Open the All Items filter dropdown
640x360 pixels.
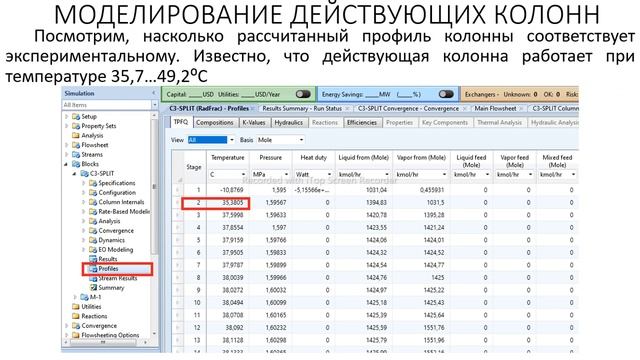(x=155, y=105)
